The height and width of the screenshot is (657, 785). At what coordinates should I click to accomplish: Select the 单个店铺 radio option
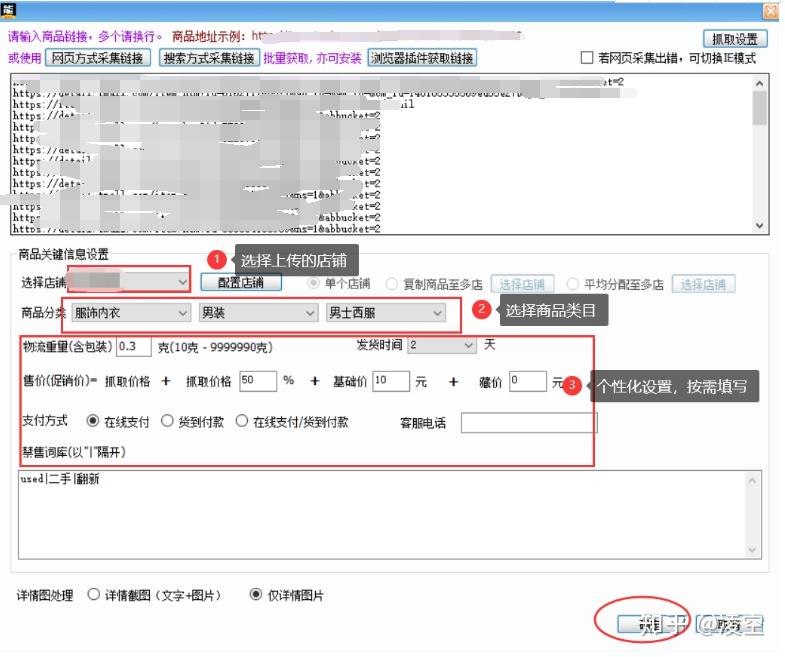click(313, 283)
